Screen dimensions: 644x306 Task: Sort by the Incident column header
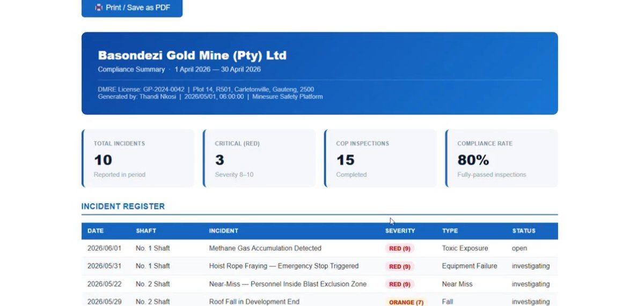click(x=223, y=231)
